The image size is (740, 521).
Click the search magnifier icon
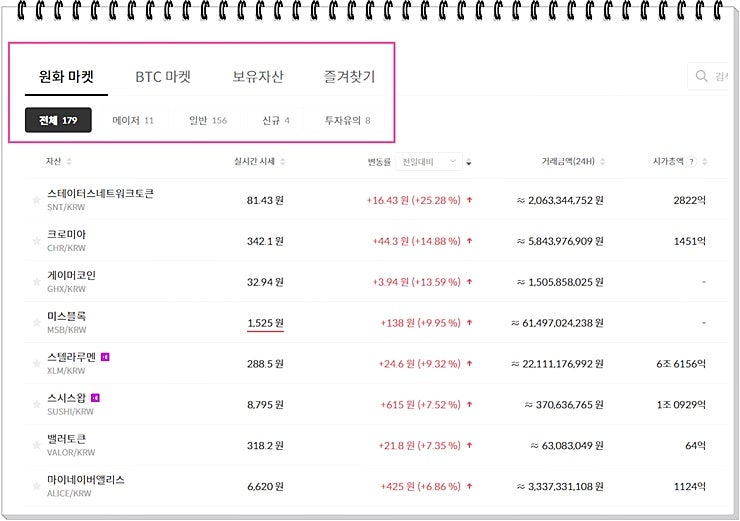tap(702, 76)
